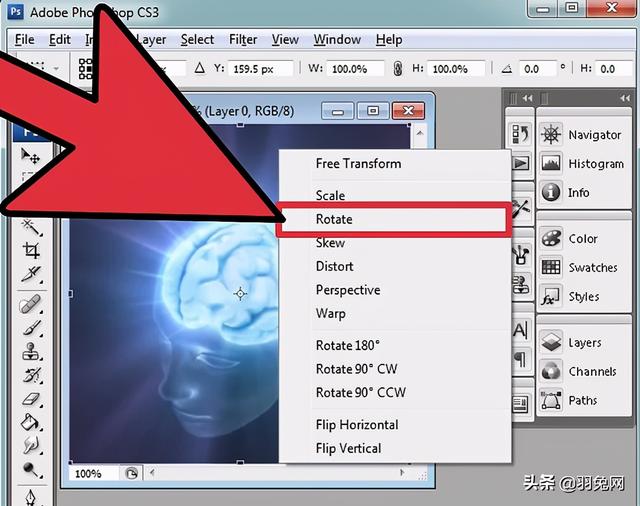Open the Color panel
The width and height of the screenshot is (640, 506).
coord(569,238)
